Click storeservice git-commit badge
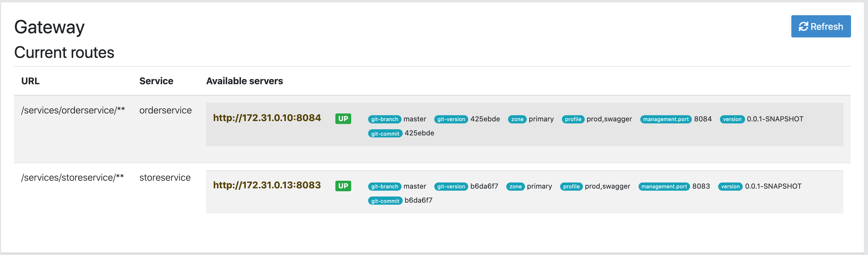This screenshot has height=255, width=868. coord(385,201)
